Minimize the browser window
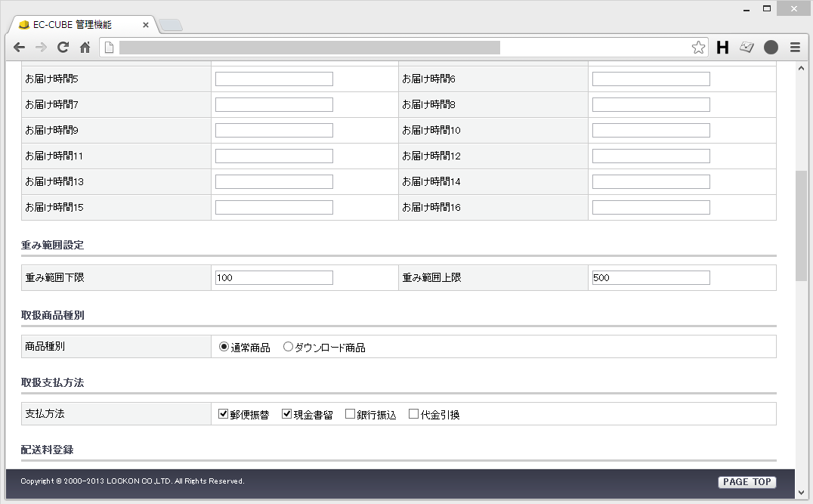The width and height of the screenshot is (813, 504). point(747,9)
